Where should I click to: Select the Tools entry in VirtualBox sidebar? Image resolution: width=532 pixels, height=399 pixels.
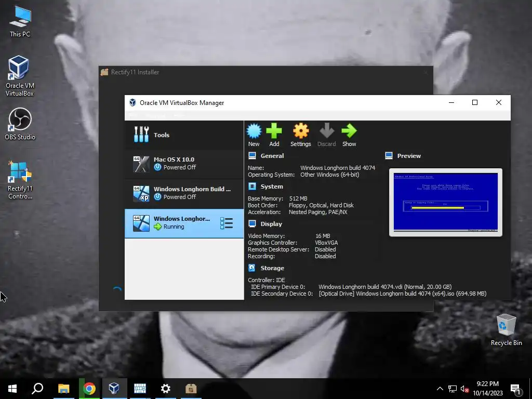pyautogui.click(x=184, y=135)
